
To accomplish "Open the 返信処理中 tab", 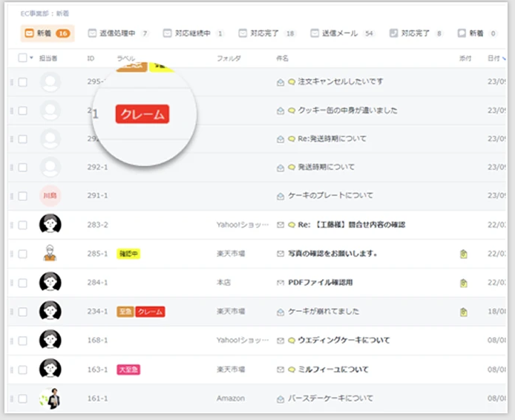I will click(118, 33).
